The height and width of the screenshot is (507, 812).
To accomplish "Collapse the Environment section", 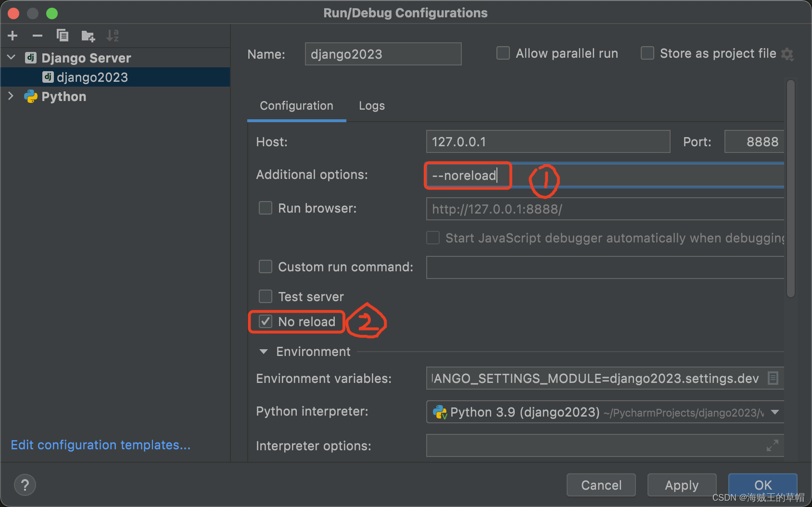I will 263,352.
